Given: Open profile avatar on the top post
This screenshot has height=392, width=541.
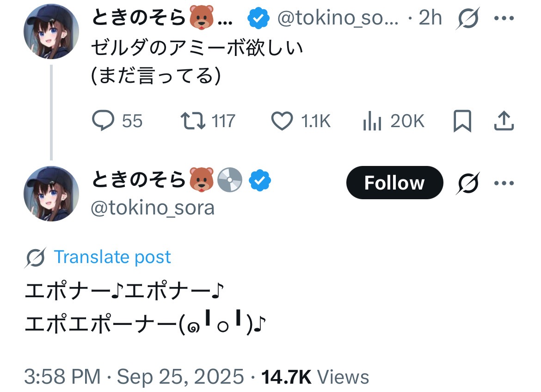Looking at the screenshot, I should [x=51, y=31].
